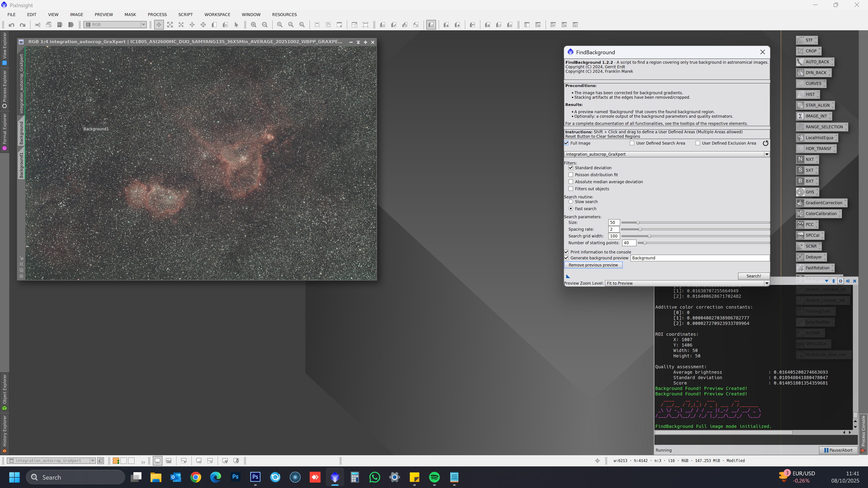Open the SPCCal process icon

pyautogui.click(x=810, y=235)
